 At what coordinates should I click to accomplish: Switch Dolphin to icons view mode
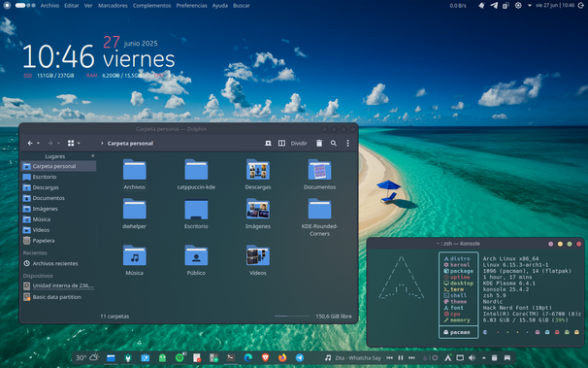pos(71,144)
